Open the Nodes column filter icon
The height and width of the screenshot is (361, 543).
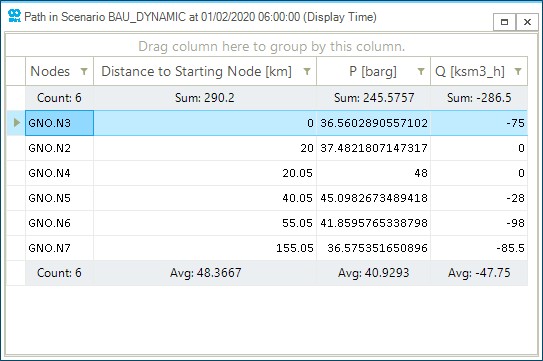pos(84,71)
